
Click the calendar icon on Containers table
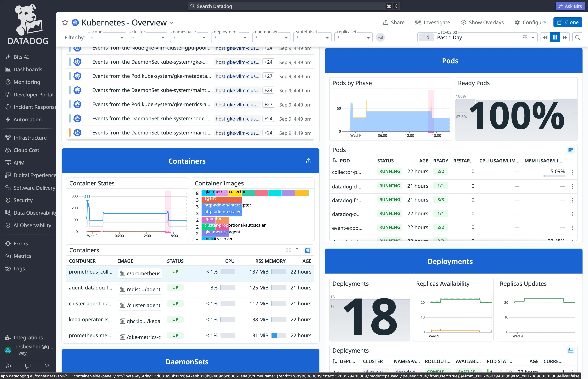click(307, 250)
